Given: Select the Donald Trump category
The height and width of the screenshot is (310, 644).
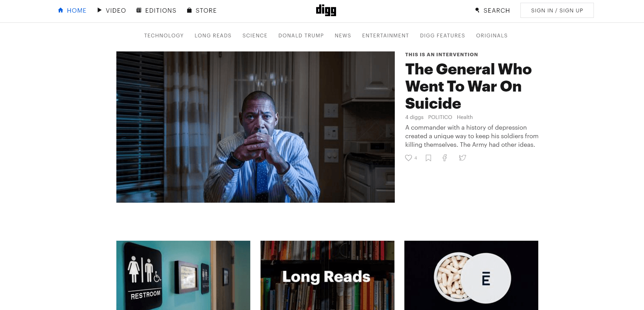Looking at the screenshot, I should (301, 36).
